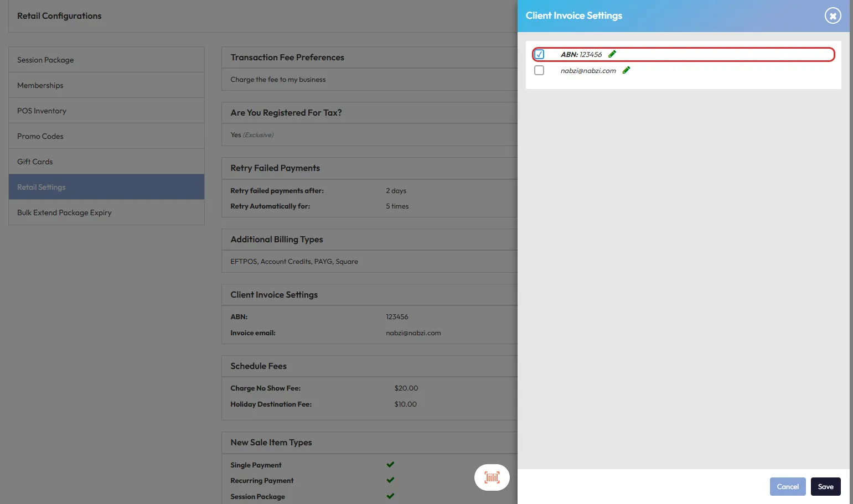Open the barcode scanner button
The height and width of the screenshot is (504, 853).
pyautogui.click(x=492, y=477)
